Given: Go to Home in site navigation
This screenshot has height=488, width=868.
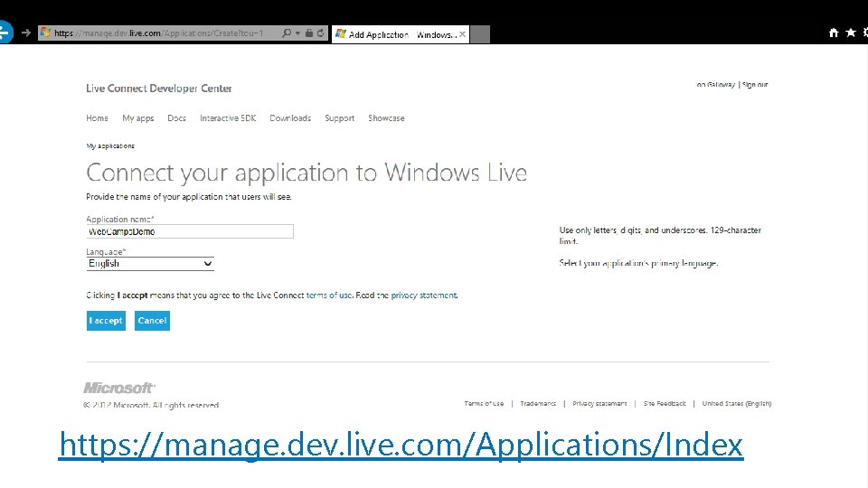Looking at the screenshot, I should [97, 118].
